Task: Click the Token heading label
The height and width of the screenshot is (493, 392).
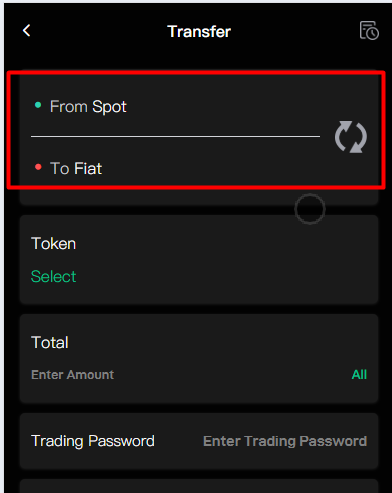Action: [x=53, y=244]
